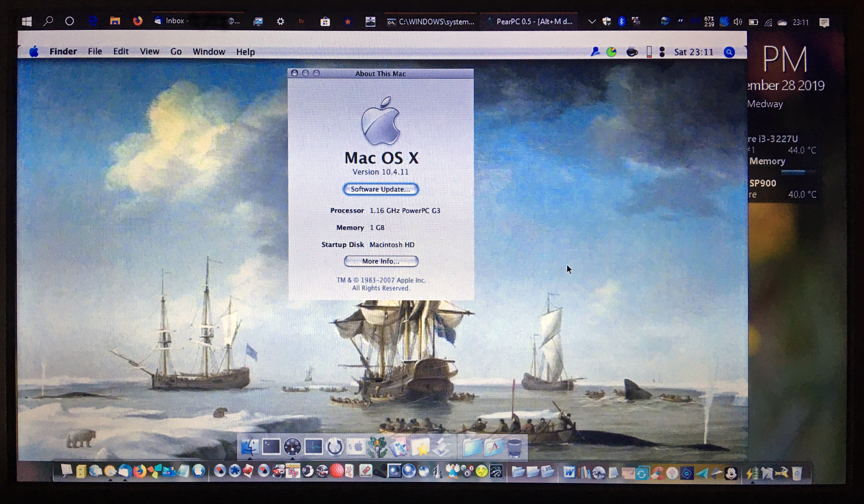Click the teal paper plane icon in bottom dock
864x504 pixels.
(x=702, y=473)
